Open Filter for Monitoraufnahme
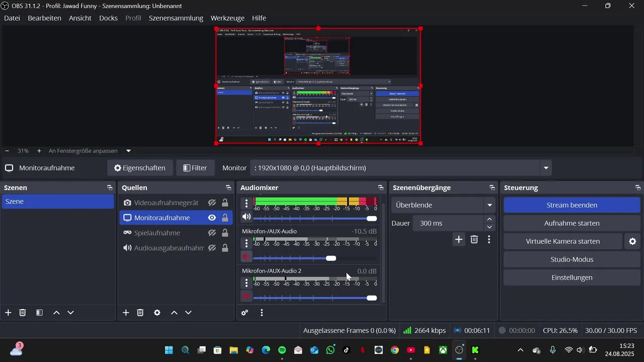This screenshot has height=362, width=644. pyautogui.click(x=195, y=168)
